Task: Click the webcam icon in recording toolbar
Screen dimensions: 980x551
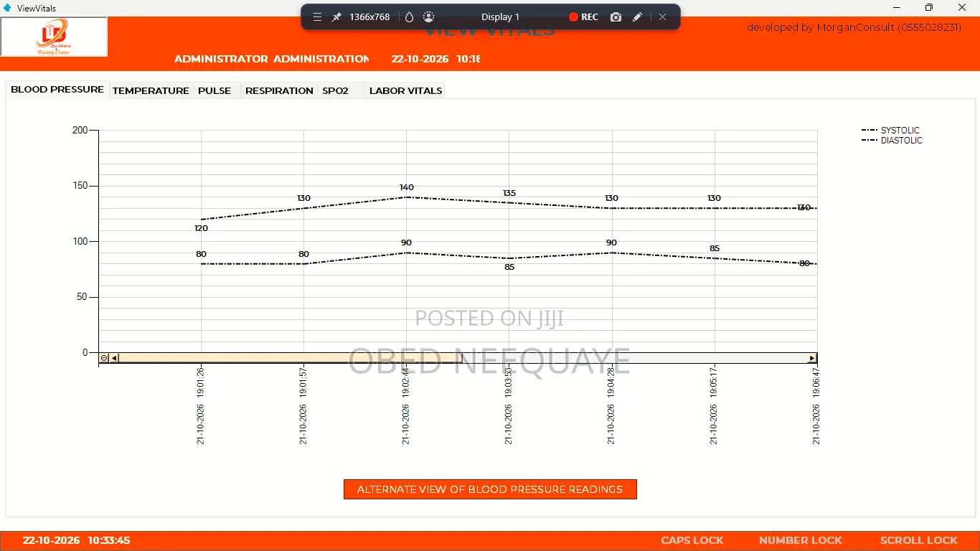Action: tap(428, 17)
